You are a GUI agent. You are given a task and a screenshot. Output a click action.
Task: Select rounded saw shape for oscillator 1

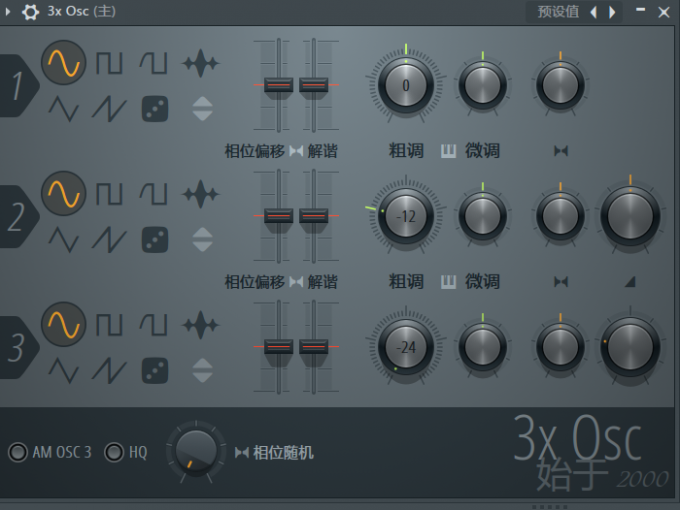coord(154,63)
